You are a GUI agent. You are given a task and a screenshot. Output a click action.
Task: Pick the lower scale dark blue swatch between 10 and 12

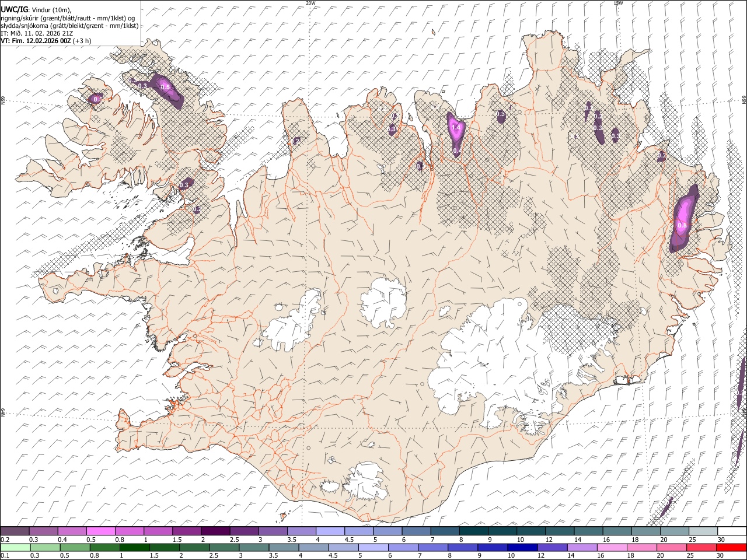click(522, 547)
